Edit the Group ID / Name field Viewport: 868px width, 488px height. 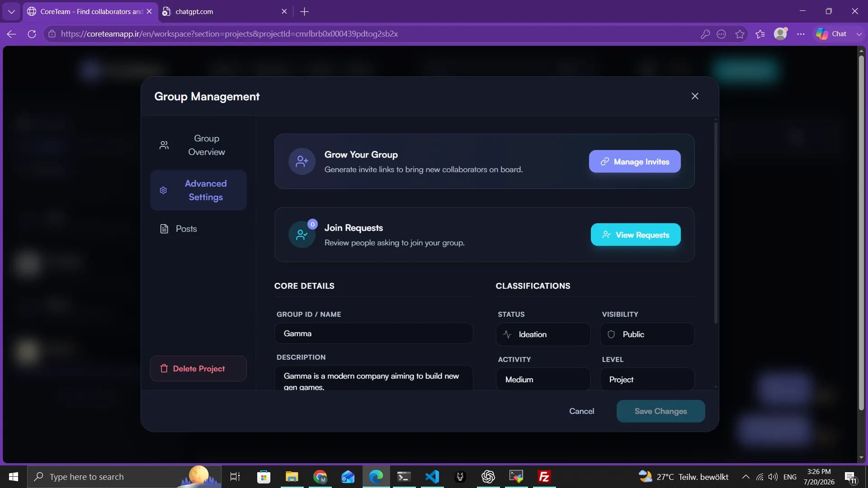tap(373, 333)
